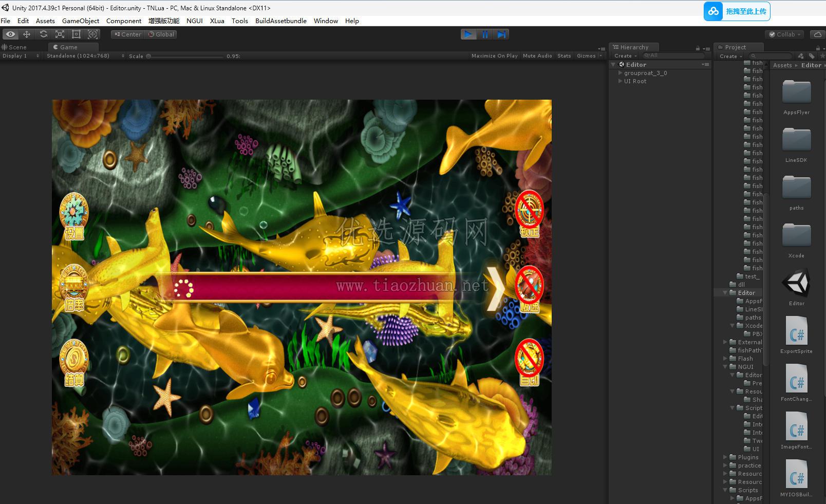Toggle pivot mode Center button
This screenshot has height=504, width=826.
pos(127,34)
